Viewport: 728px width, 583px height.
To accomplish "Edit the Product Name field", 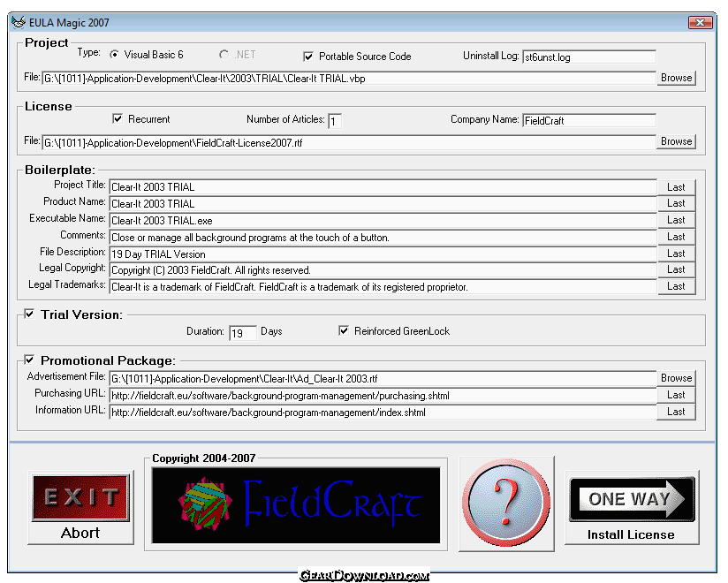I will (x=383, y=204).
